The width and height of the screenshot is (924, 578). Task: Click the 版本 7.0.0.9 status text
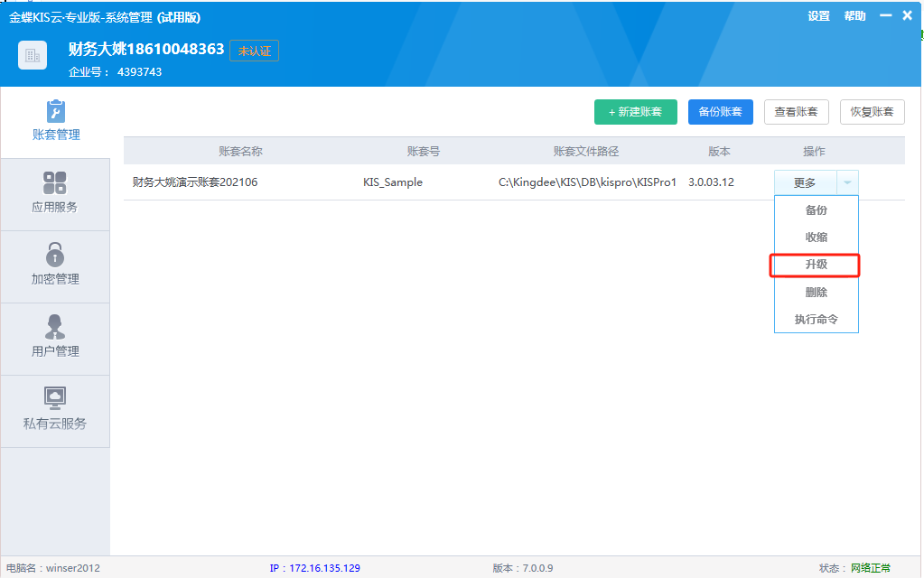[523, 568]
